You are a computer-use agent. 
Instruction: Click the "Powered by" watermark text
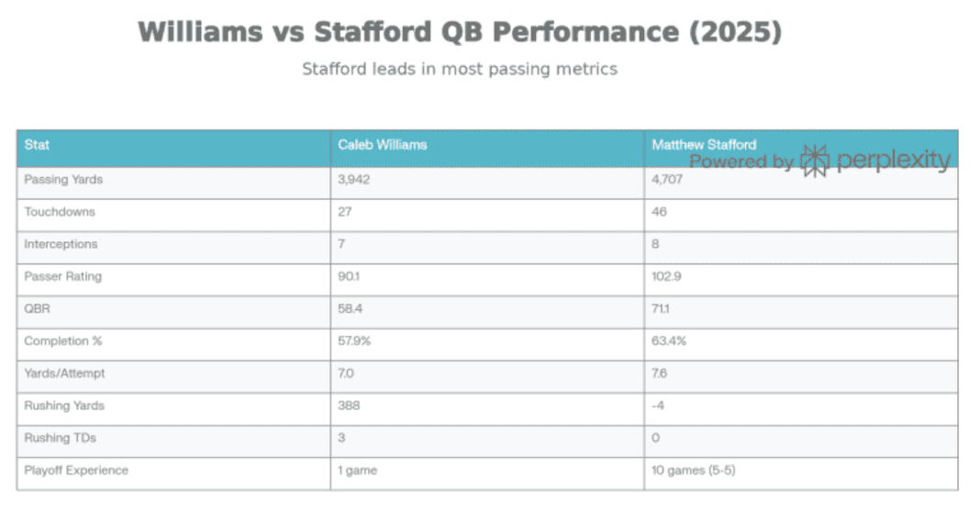[x=741, y=162]
